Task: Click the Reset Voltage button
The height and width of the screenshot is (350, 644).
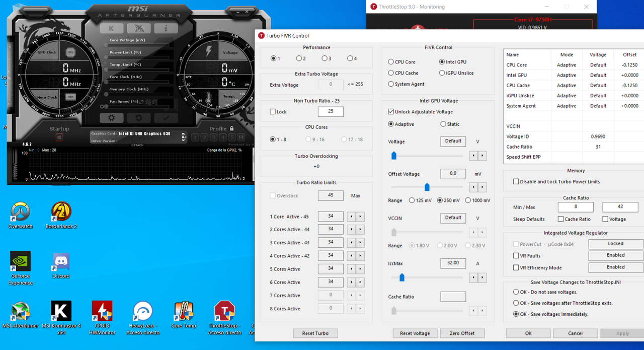Action: 415,333
